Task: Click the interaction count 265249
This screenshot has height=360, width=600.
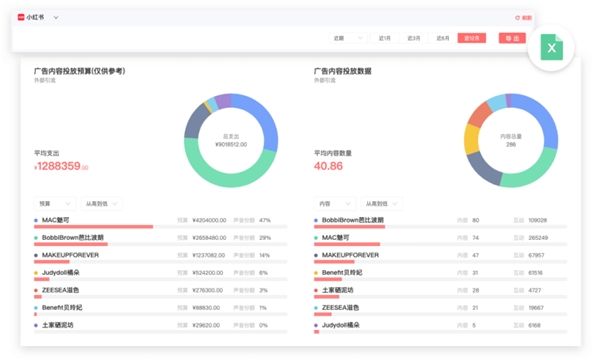Action: [538, 238]
